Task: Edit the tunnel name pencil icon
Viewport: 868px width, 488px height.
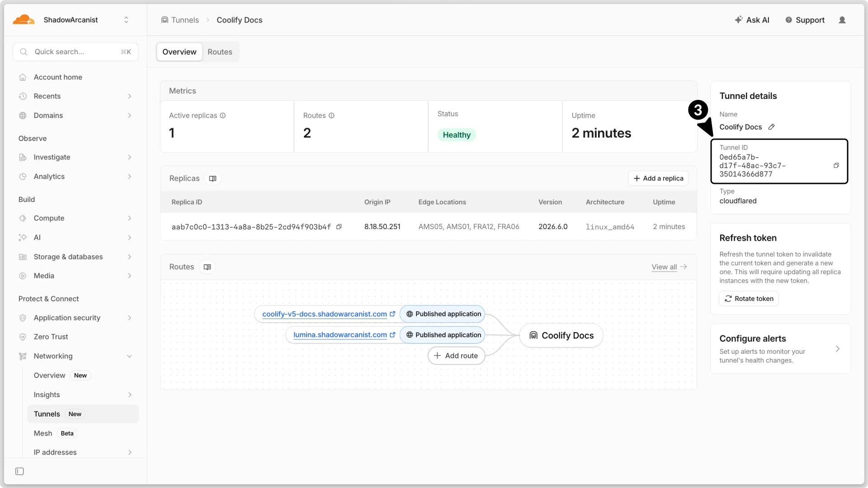Action: point(772,127)
